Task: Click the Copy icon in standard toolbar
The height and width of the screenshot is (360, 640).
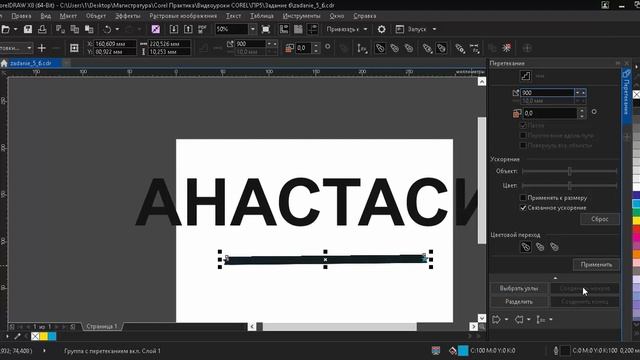Action: pos(75,29)
